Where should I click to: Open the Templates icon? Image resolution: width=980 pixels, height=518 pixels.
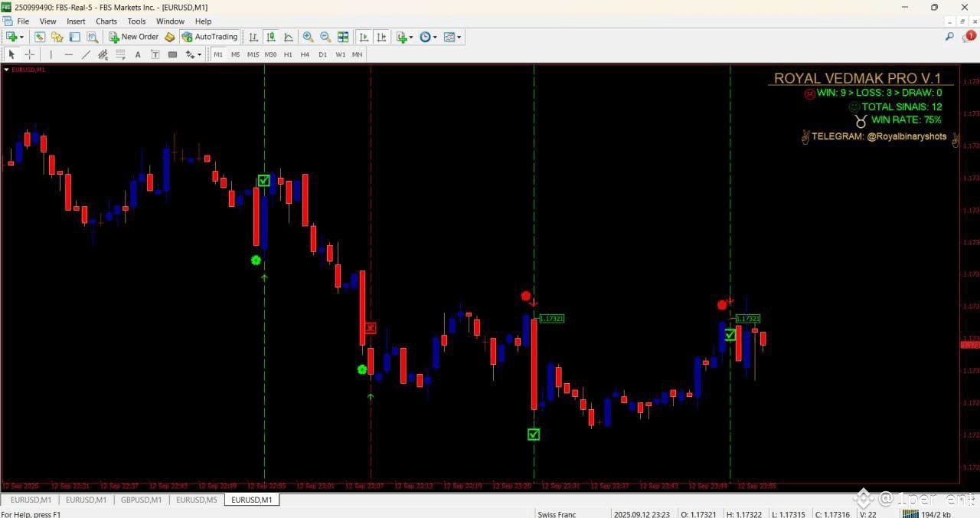tap(449, 37)
